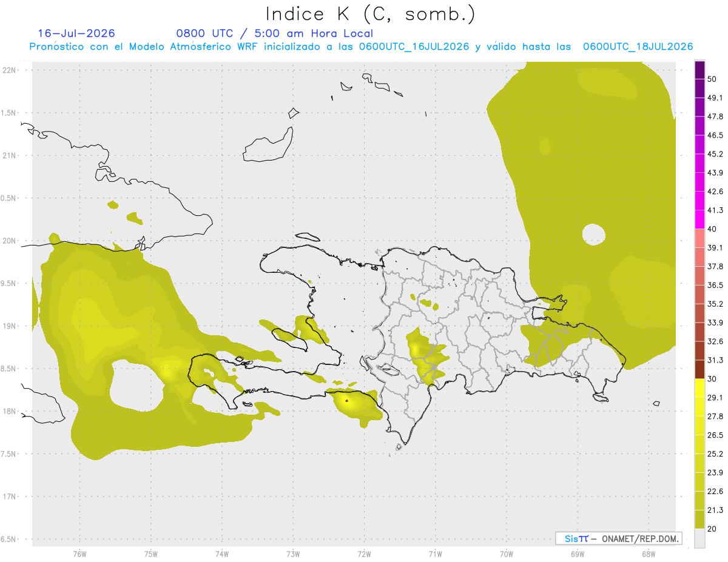This screenshot has width=728, height=562.
Task: Click the magenta colorbar swatch above 40
Action: pos(699,219)
